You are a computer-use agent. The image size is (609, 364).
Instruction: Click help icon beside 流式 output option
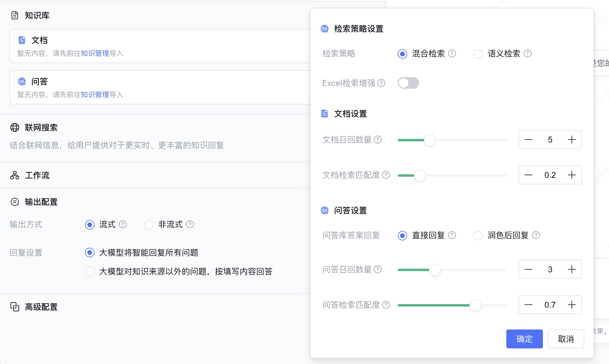pos(123,224)
